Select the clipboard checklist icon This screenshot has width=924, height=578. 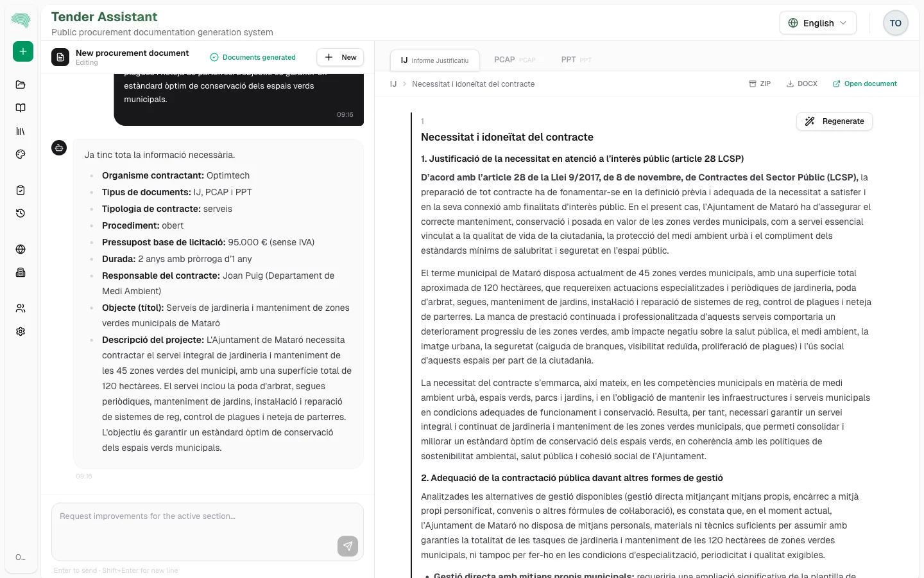click(x=21, y=189)
